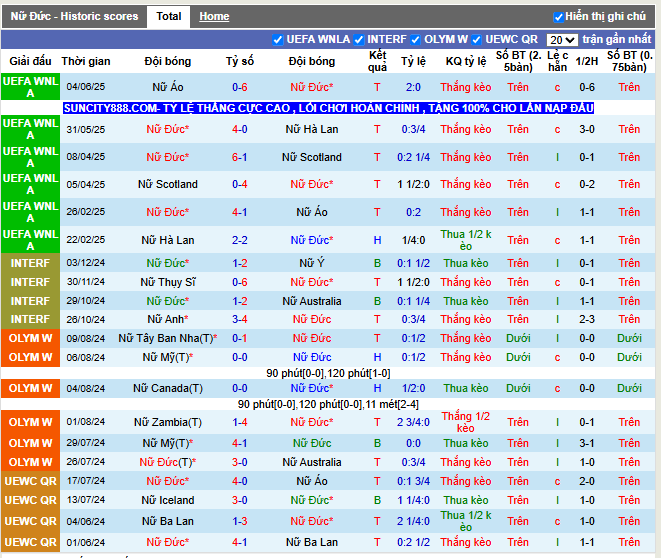This screenshot has width=662, height=558.
Task: Click Nữ Đức(T)* in 26/07/24 row
Action: 168,462
